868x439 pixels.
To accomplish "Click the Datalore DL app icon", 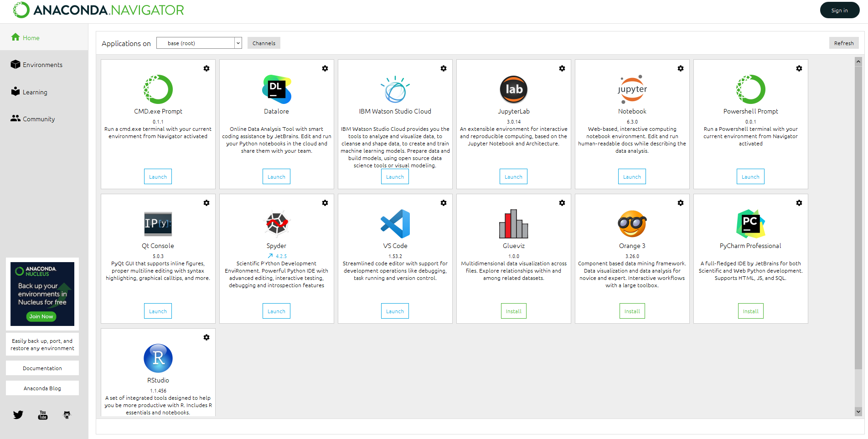I will pyautogui.click(x=276, y=89).
